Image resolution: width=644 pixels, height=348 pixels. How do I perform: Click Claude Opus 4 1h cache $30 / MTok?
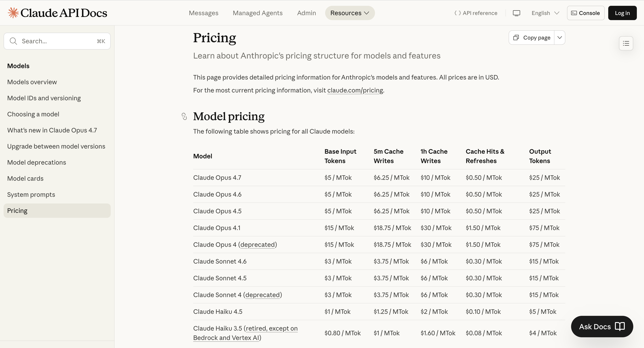click(x=436, y=245)
